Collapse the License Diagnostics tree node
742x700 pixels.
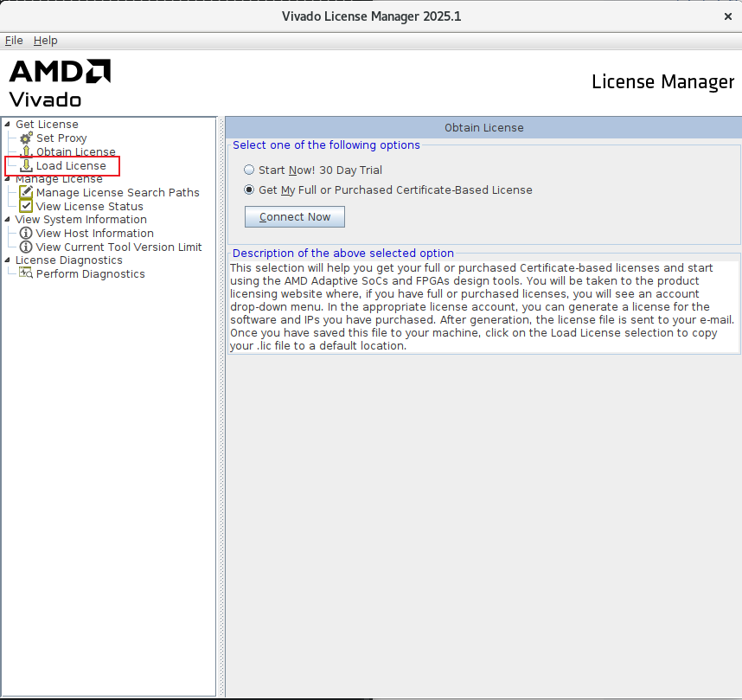click(8, 260)
